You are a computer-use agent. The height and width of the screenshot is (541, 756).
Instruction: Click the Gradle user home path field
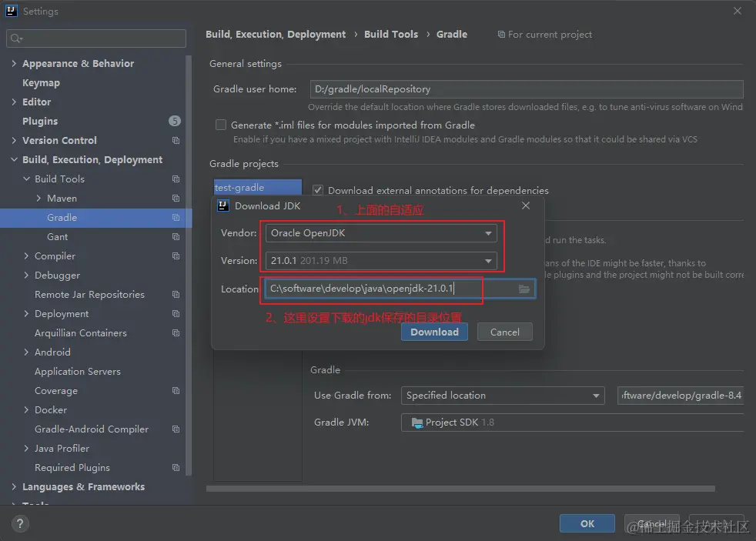pos(527,89)
